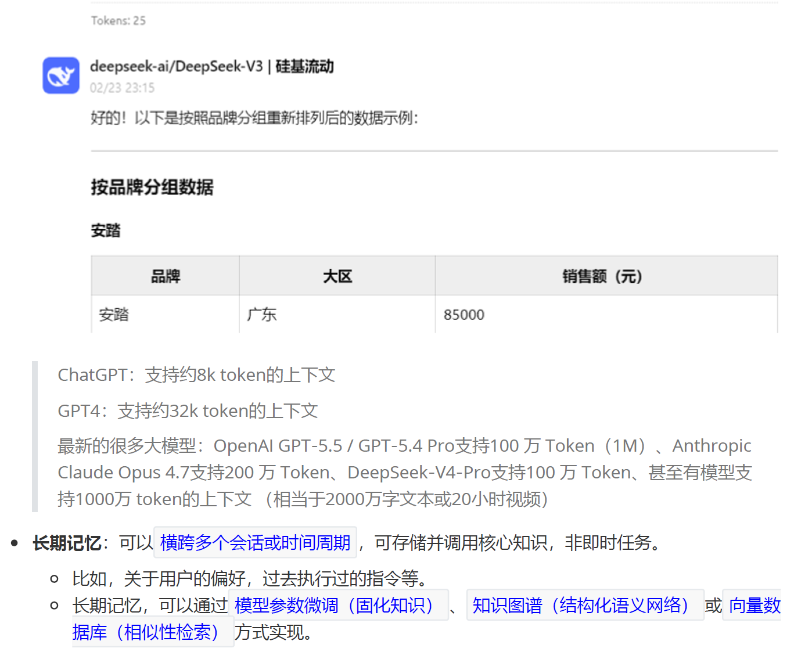812x670 pixels.
Task: Follow the 知识图谱（结构化语义网络） link
Action: pos(585,605)
